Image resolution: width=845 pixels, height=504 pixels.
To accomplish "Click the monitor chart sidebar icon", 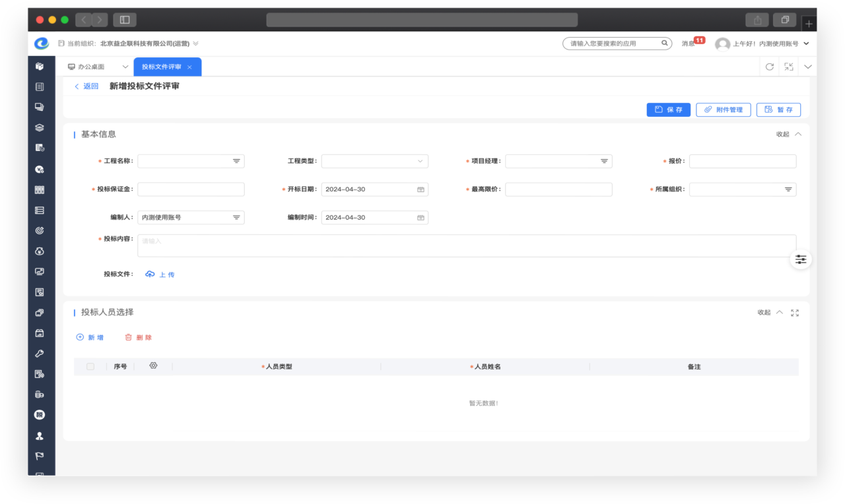I will point(40,271).
